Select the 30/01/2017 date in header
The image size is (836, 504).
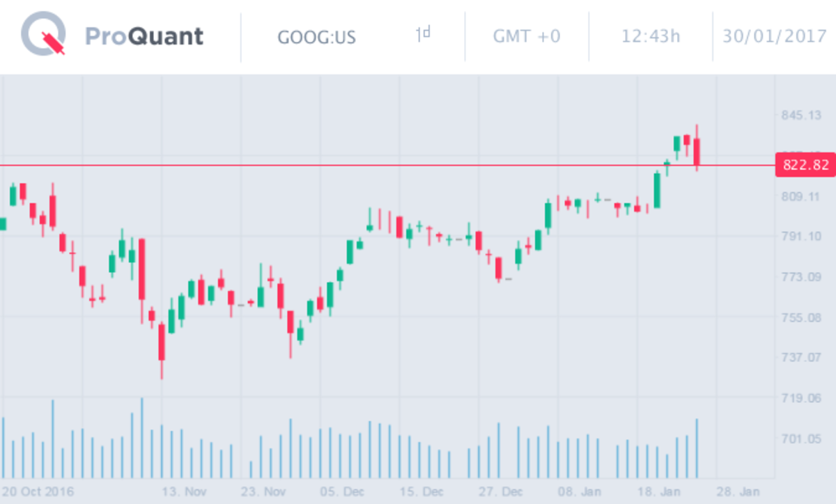773,36
